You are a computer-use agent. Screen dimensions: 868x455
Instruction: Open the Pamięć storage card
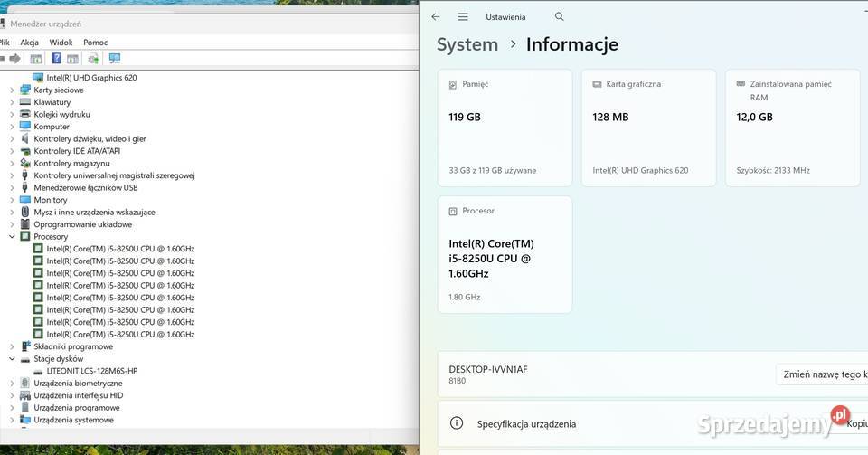pyautogui.click(x=505, y=128)
